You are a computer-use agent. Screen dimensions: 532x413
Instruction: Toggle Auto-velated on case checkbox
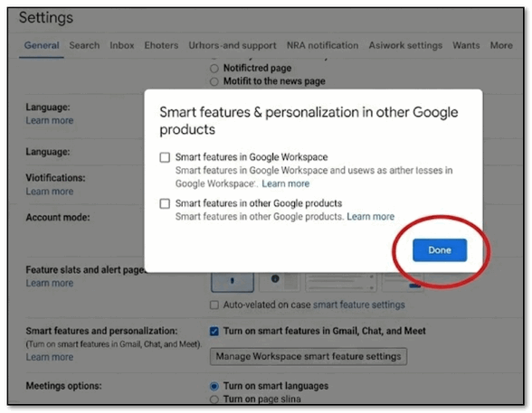click(214, 305)
